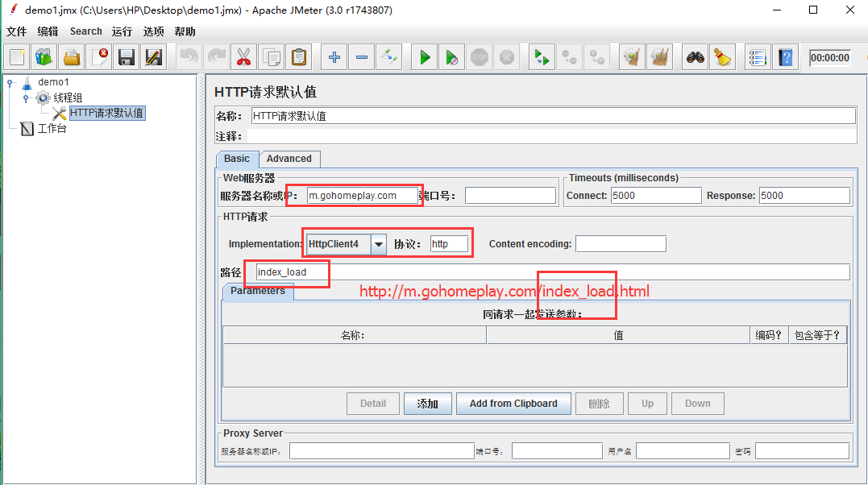This screenshot has width=868, height=485.
Task: Collapse all nodes with minus icon
Action: 362,57
